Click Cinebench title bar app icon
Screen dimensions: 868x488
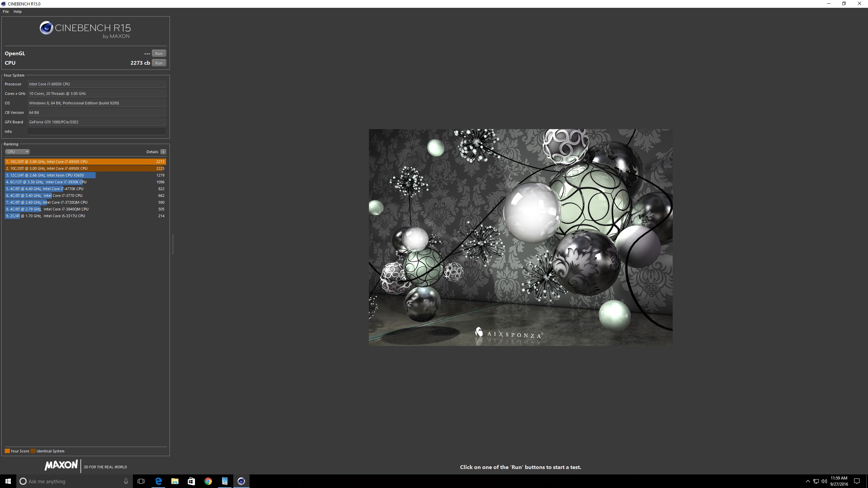[3, 4]
